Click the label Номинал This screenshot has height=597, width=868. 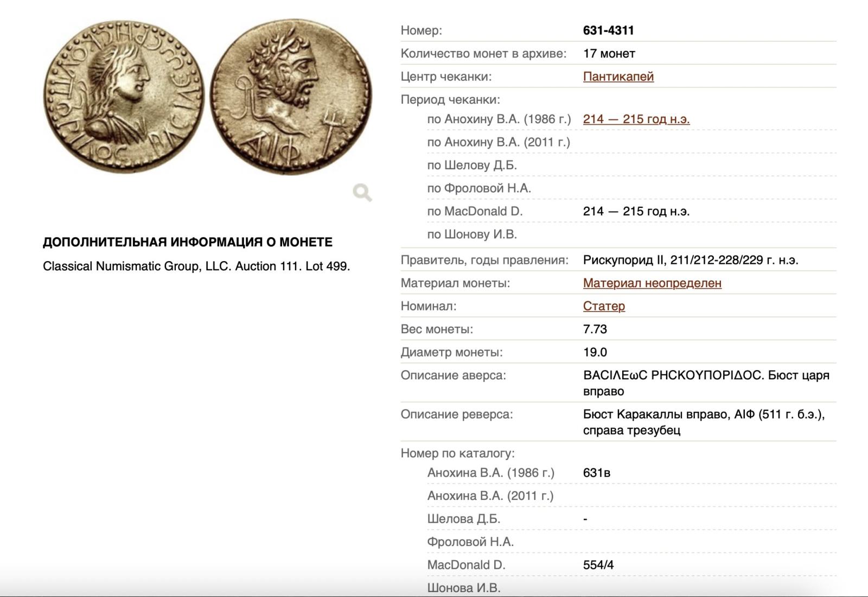tap(429, 306)
